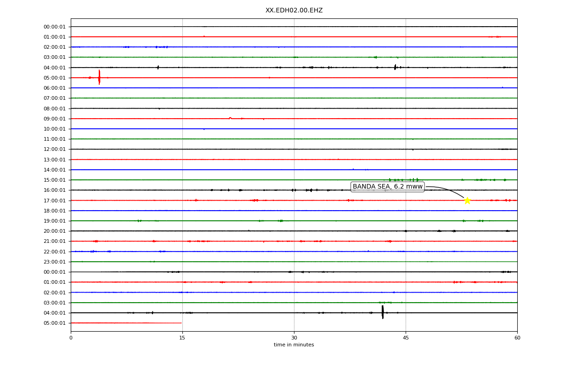Click the 17:00:01 time label

coord(55,201)
